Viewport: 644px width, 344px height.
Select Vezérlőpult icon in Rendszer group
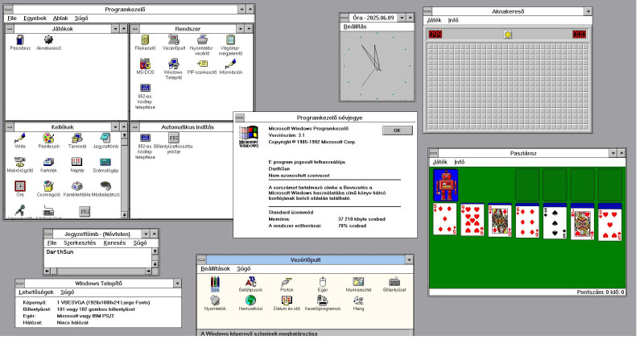[174, 39]
